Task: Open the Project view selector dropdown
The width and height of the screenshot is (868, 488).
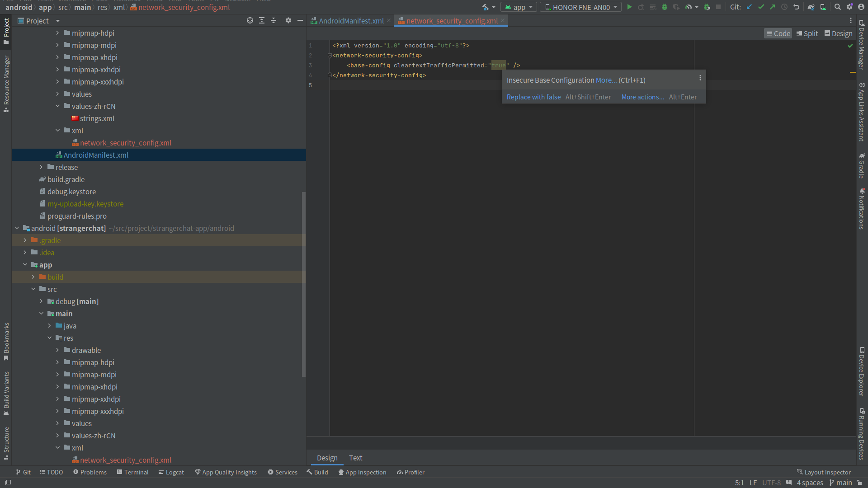Action: click(38, 21)
